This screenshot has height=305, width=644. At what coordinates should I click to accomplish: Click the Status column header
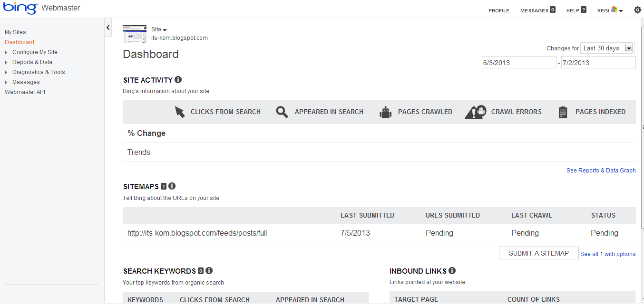coord(603,216)
